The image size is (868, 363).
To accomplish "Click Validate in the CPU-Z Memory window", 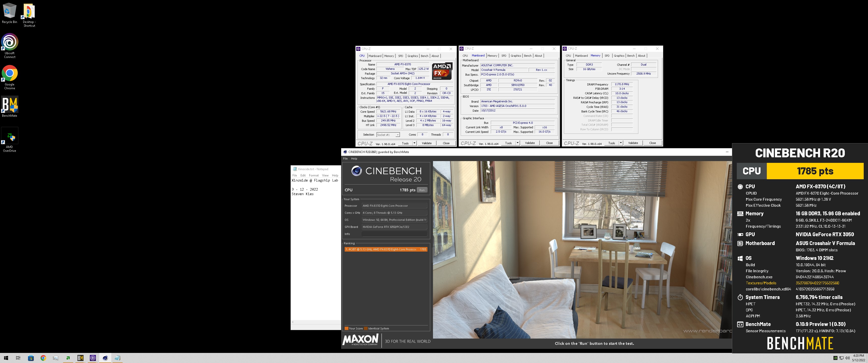I will coord(633,143).
